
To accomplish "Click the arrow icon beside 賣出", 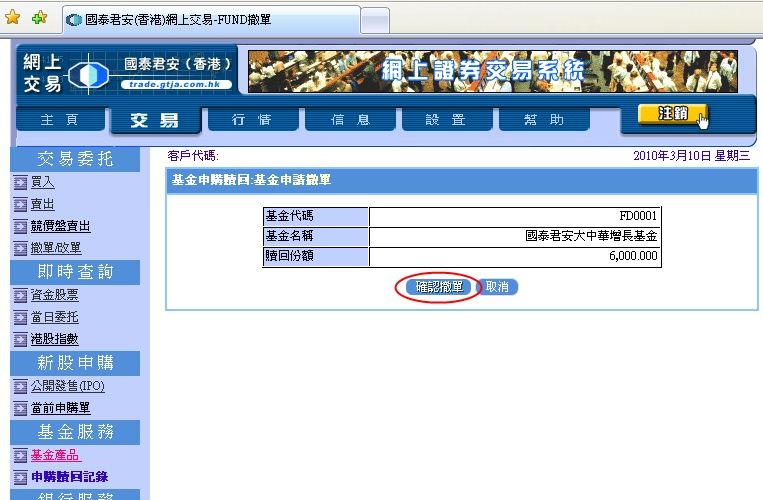I will point(20,205).
